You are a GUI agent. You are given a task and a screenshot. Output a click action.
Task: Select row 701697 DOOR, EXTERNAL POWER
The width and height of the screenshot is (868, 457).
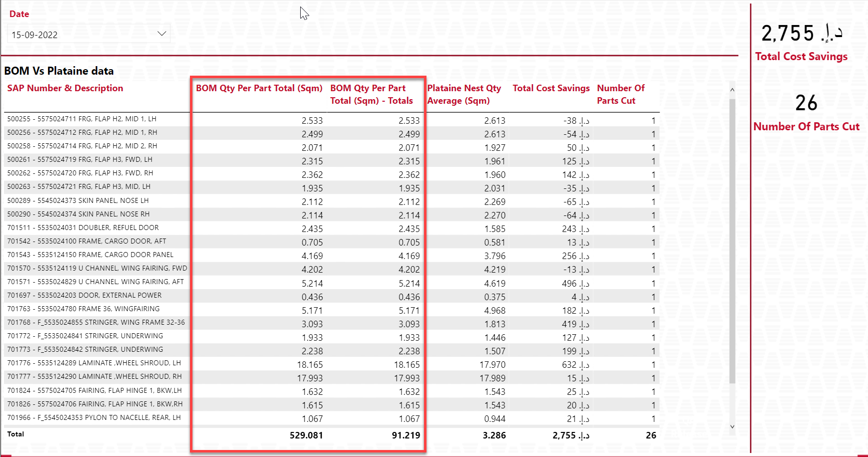click(x=84, y=295)
